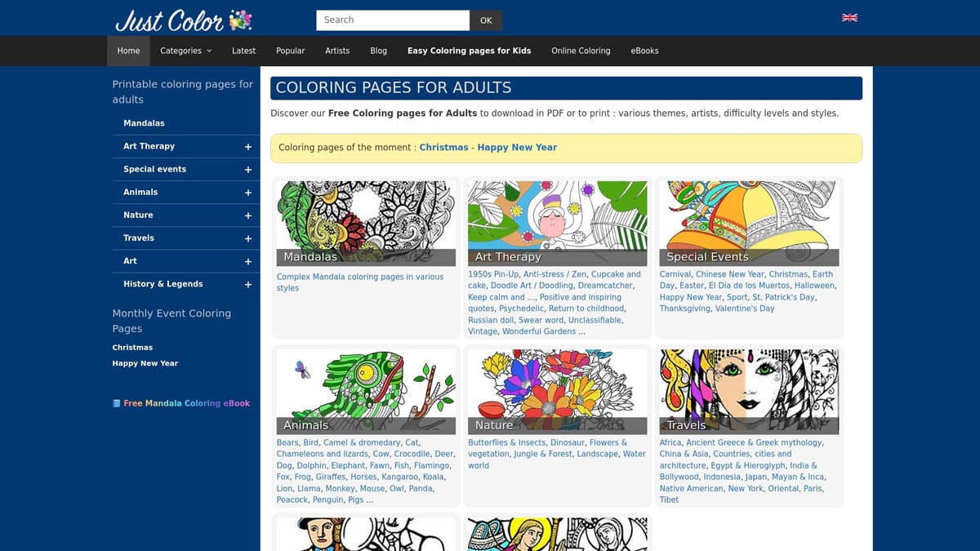Expand the Art Therapy sidebar section
Viewport: 980px width, 551px height.
pos(247,146)
